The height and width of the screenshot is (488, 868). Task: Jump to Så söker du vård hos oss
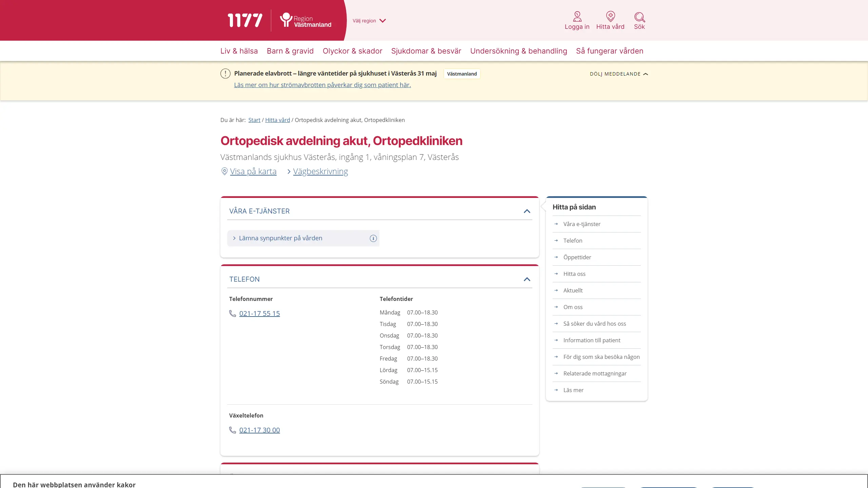tap(595, 324)
